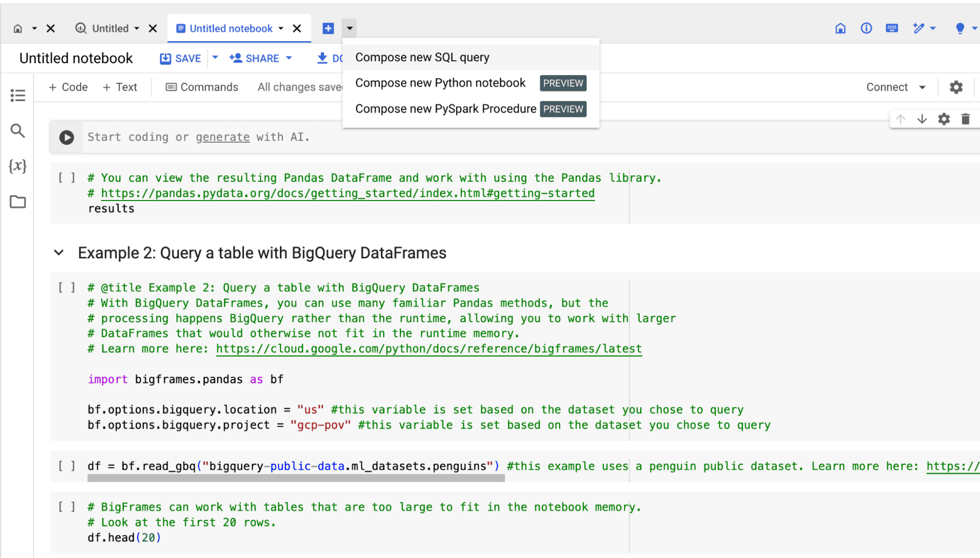
Task: Click the df.head(20) code line
Action: pos(125,538)
